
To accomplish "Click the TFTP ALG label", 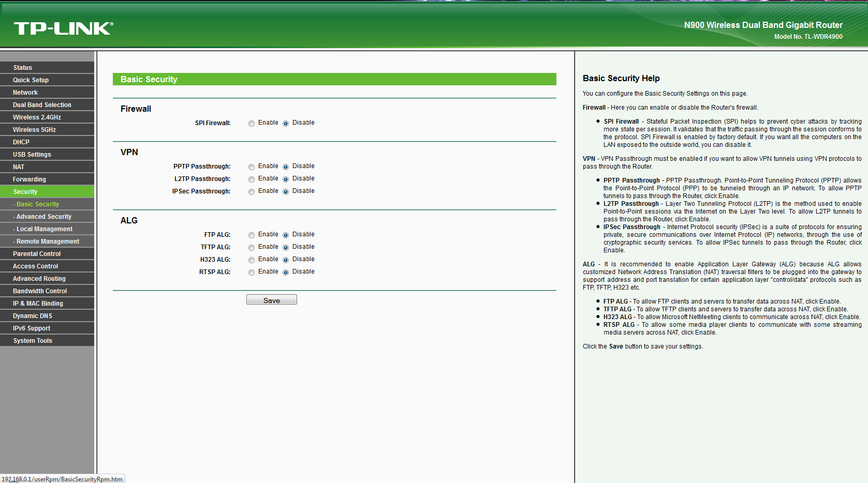I will click(x=216, y=247).
